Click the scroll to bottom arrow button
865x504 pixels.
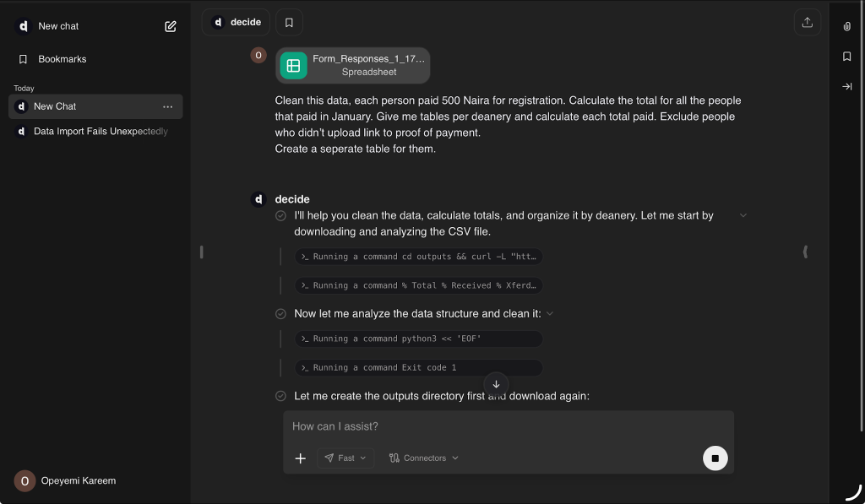click(x=496, y=384)
